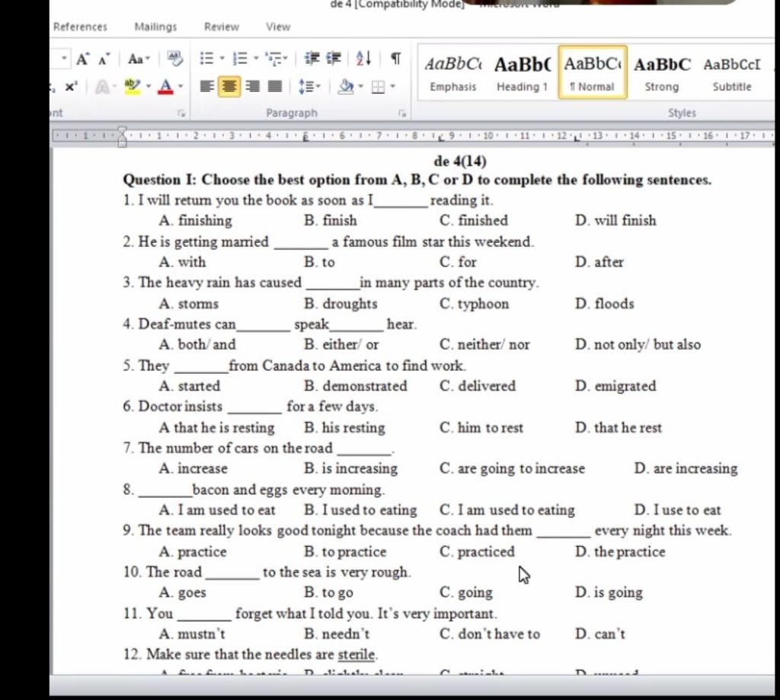The image size is (780, 700).
Task: Apply bullet list formatting
Action: point(206,59)
